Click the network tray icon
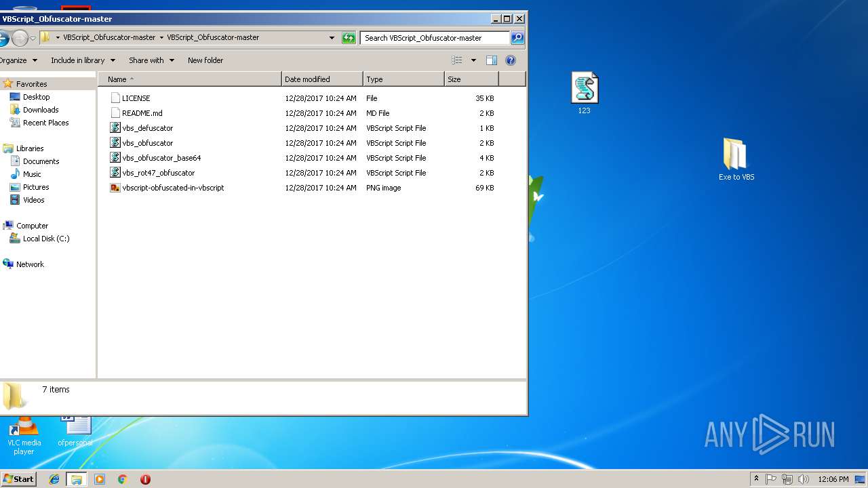The height and width of the screenshot is (488, 868). click(787, 479)
